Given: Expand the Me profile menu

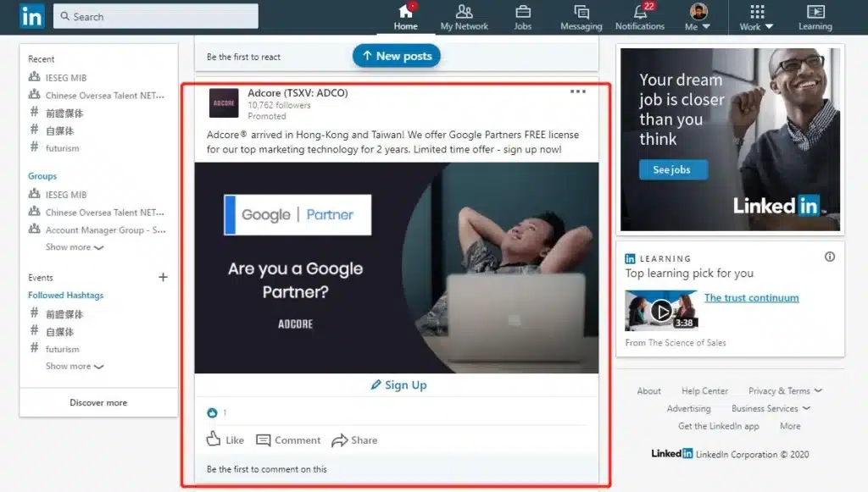Looking at the screenshot, I should [x=698, y=17].
